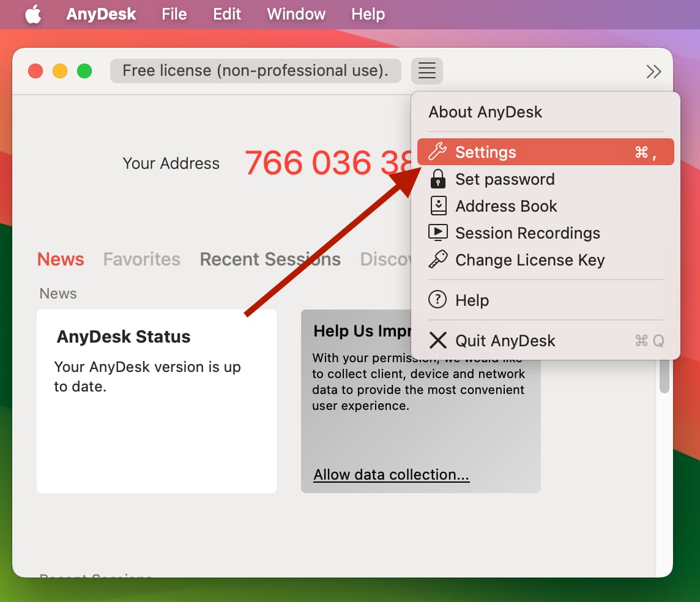Click the X icon beside Quit AnyDesk
Screen dimensions: 700x602
[x=438, y=340]
